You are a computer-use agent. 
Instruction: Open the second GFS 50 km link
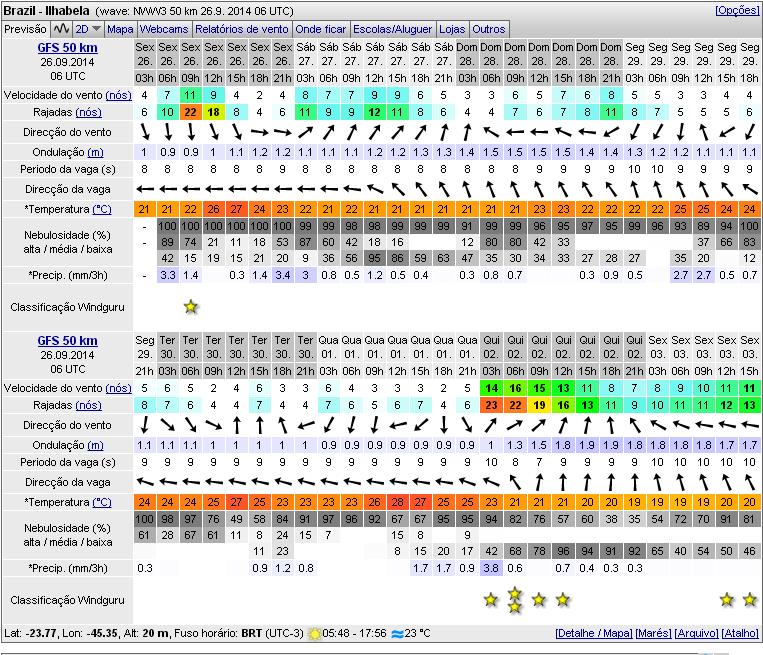(67, 341)
